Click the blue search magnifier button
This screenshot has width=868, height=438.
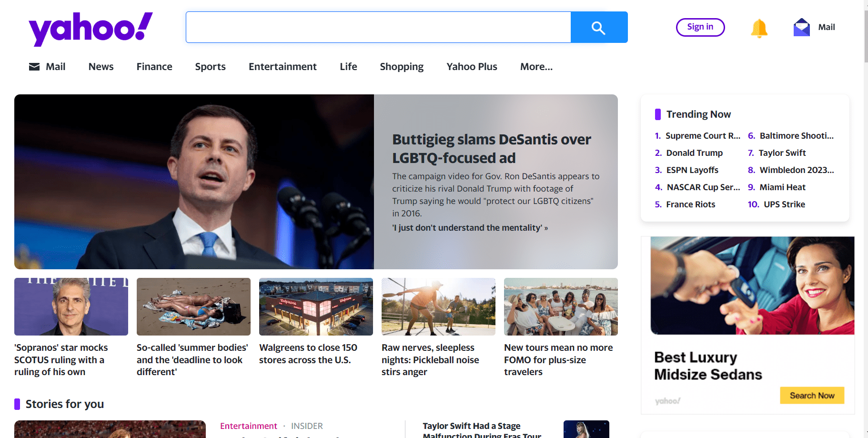coord(599,28)
